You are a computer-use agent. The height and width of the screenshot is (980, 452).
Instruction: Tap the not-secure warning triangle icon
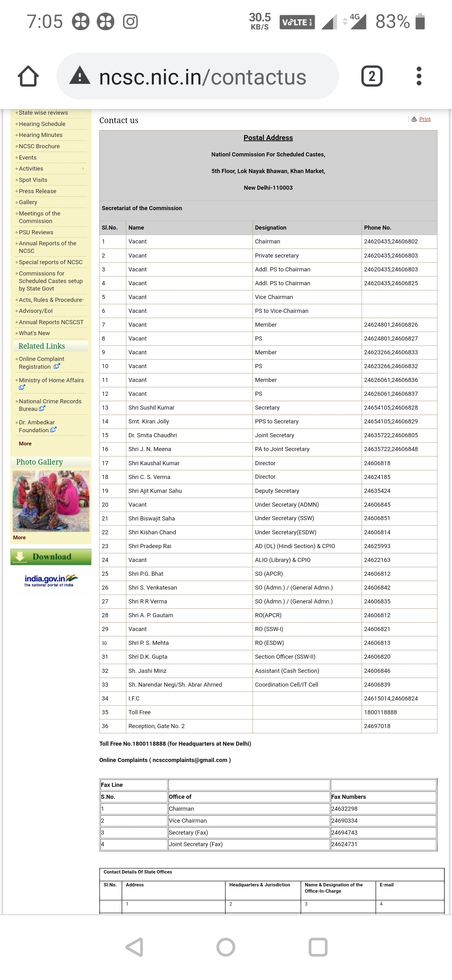pyautogui.click(x=80, y=76)
